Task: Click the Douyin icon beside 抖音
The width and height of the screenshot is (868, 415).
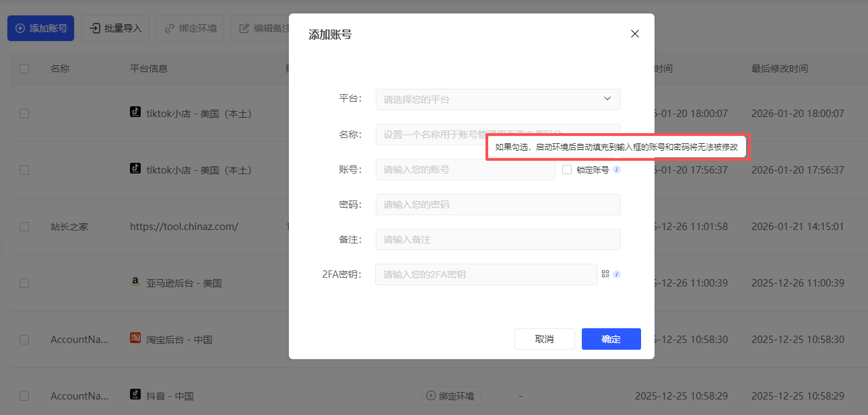Action: pos(135,395)
